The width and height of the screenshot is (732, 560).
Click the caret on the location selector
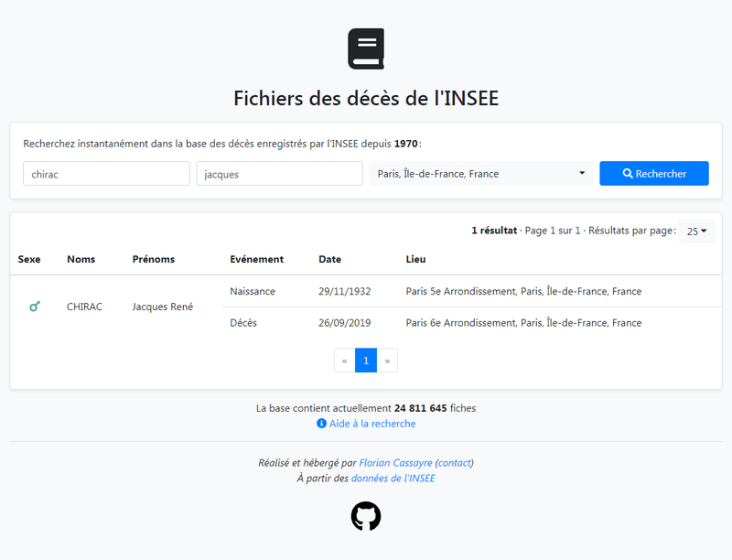tap(582, 173)
